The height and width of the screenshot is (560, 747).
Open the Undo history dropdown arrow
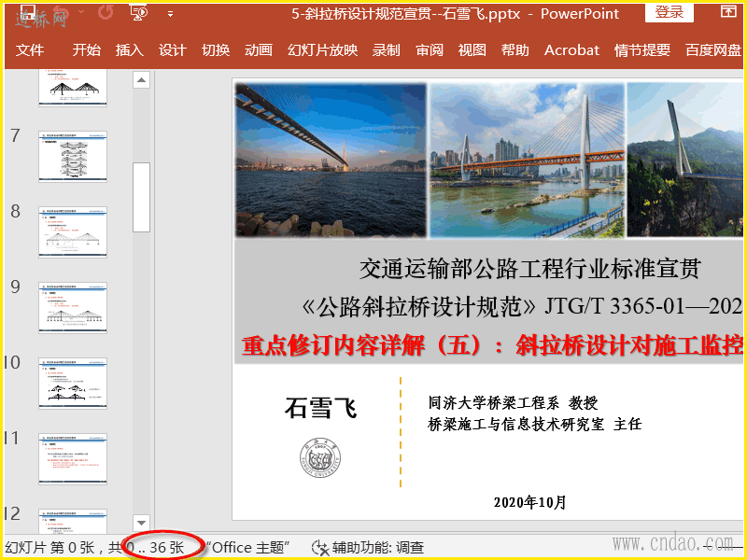(81, 12)
